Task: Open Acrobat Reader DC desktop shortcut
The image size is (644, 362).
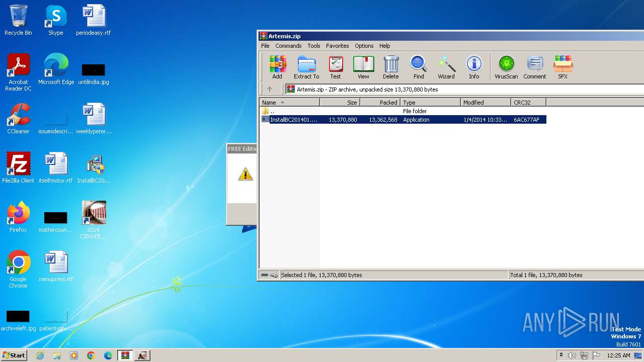Action: click(18, 72)
